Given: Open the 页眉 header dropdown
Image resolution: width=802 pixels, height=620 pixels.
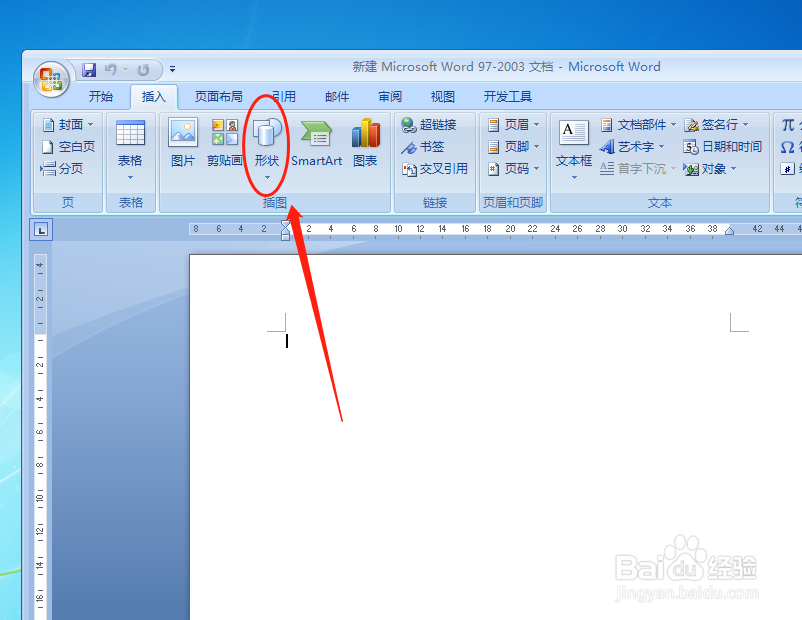Looking at the screenshot, I should click(514, 124).
